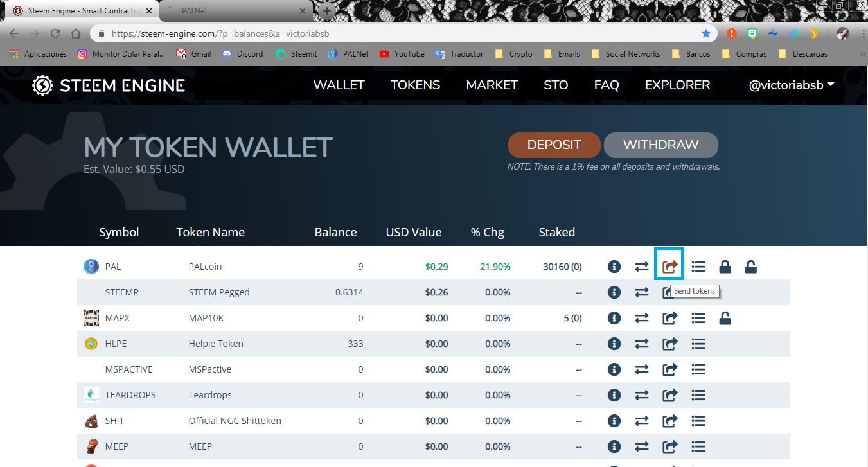Open a new Chrome tab
The width and height of the screenshot is (868, 467).
click(x=327, y=11)
